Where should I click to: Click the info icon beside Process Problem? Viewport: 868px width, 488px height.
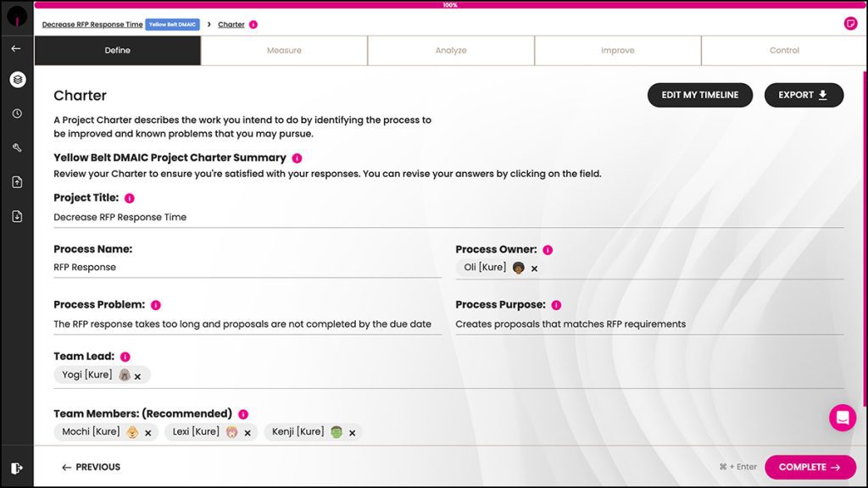click(x=156, y=305)
